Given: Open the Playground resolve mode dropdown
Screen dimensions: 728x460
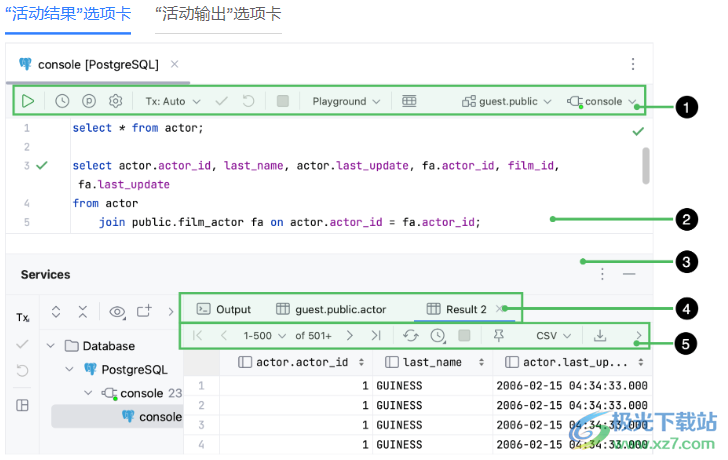Looking at the screenshot, I should [346, 101].
